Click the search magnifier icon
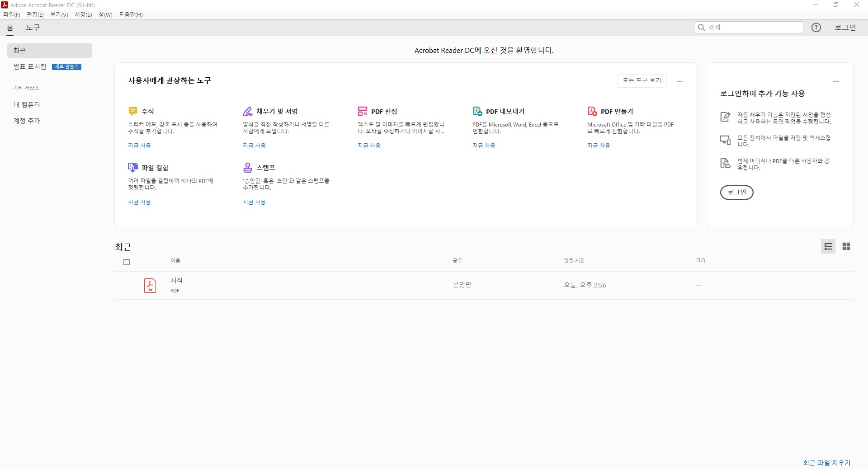The height and width of the screenshot is (470, 868). pyautogui.click(x=702, y=28)
